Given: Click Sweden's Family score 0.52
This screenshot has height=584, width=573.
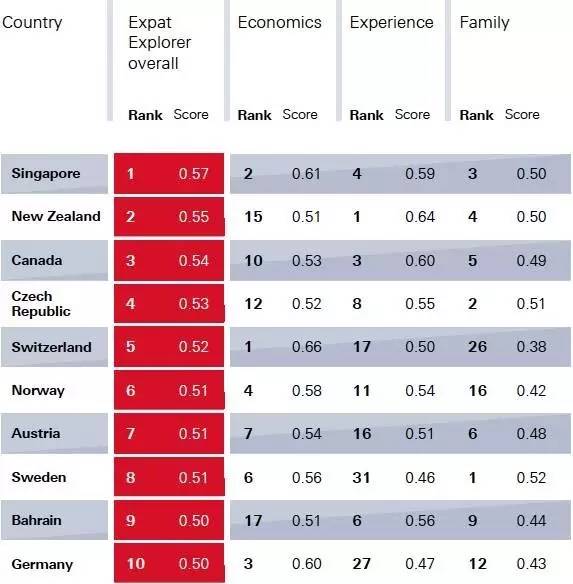Looking at the screenshot, I should pyautogui.click(x=531, y=478).
